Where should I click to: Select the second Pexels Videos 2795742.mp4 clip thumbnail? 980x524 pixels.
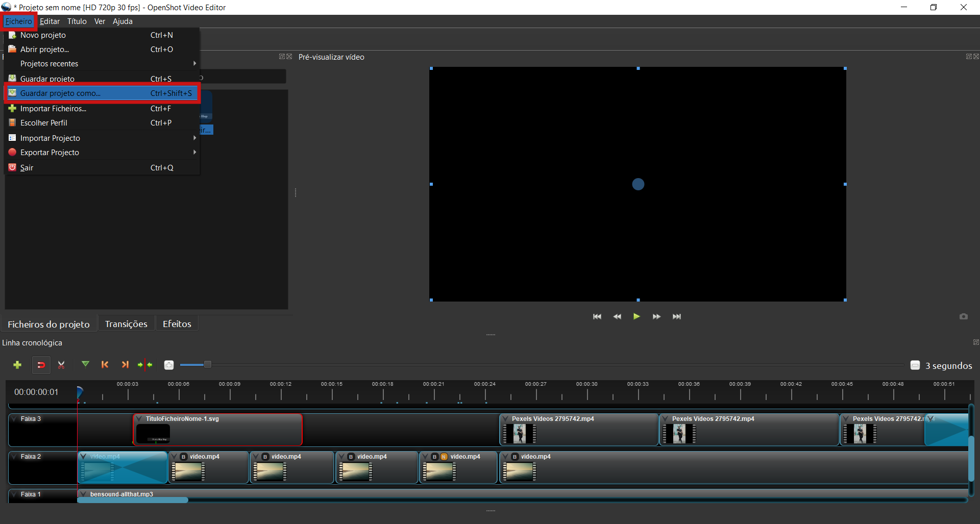[679, 434]
